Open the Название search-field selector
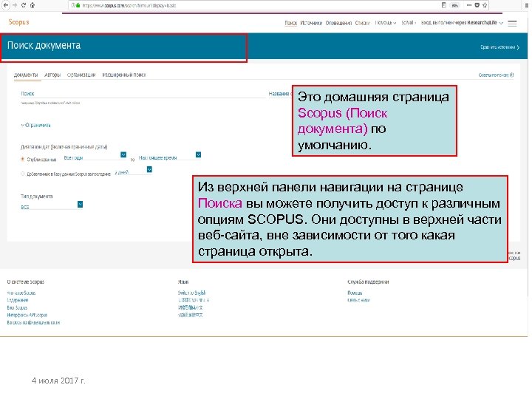The height and width of the screenshot is (399, 532). click(x=280, y=94)
